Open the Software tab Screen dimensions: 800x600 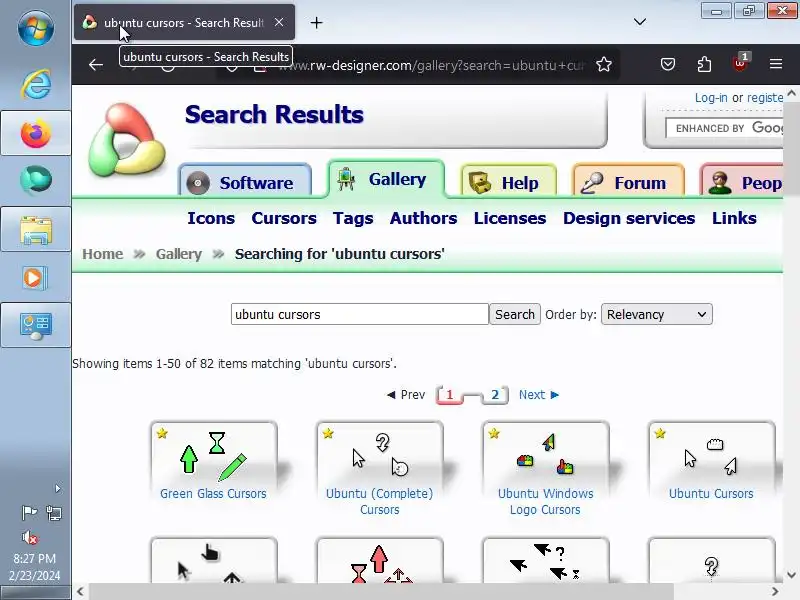[245, 180]
